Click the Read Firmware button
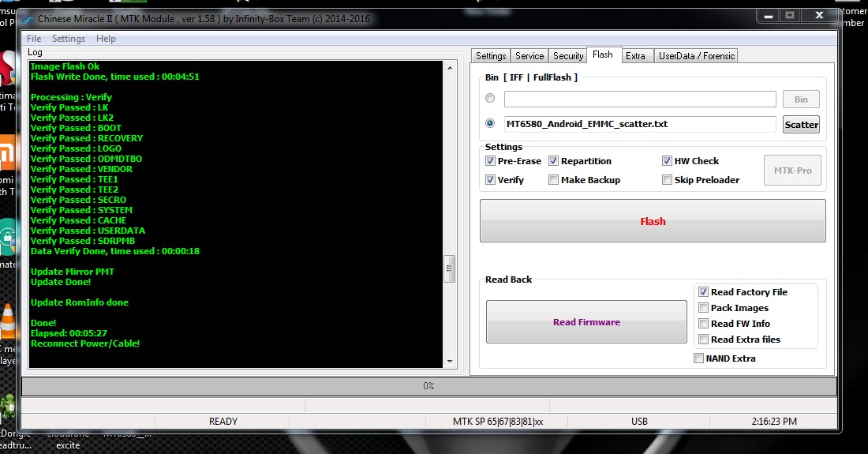 pyautogui.click(x=586, y=322)
